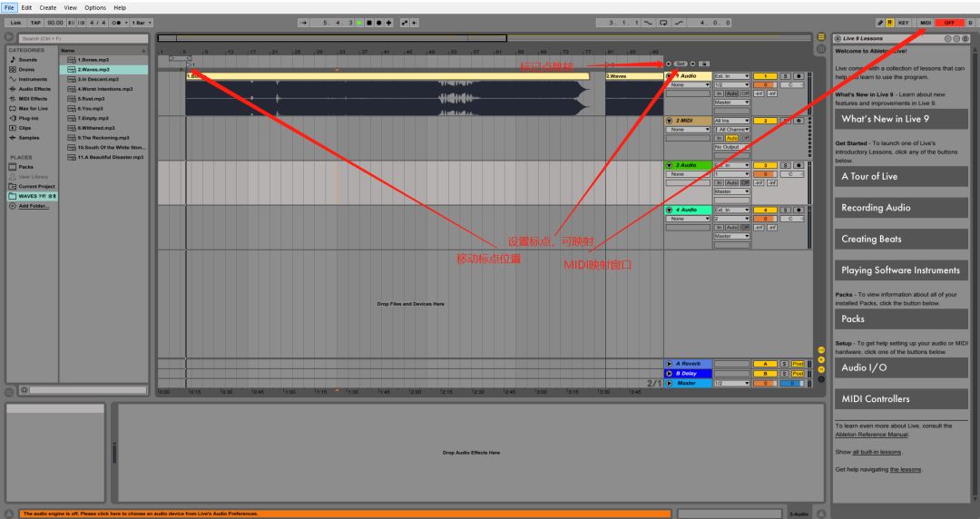Open 4 Audio track Master output dropdown
The height and width of the screenshot is (519, 980).
(x=732, y=237)
